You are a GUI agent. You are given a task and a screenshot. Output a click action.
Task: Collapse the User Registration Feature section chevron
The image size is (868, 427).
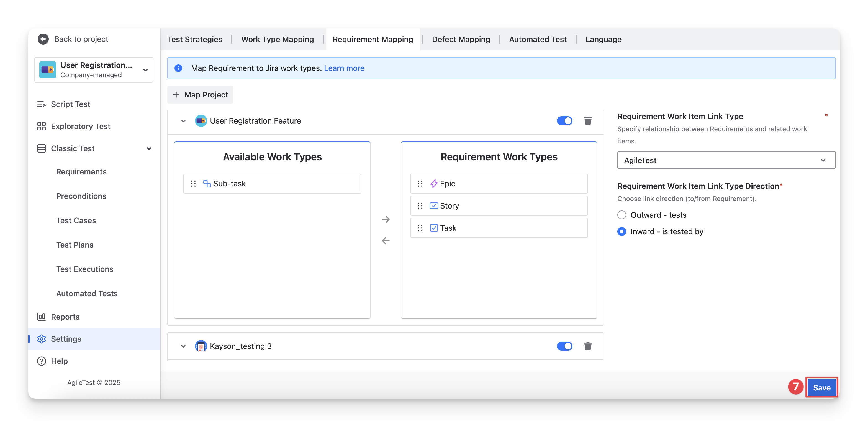tap(183, 121)
